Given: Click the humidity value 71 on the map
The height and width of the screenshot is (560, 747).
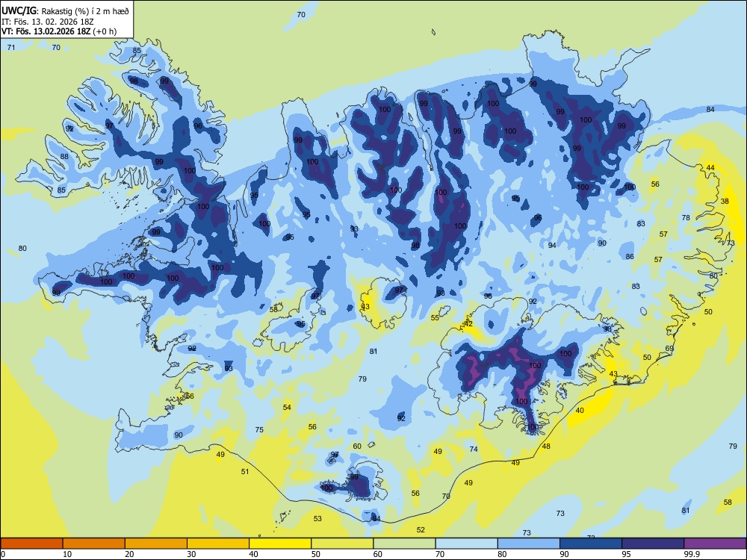Looking at the screenshot, I should [x=11, y=47].
